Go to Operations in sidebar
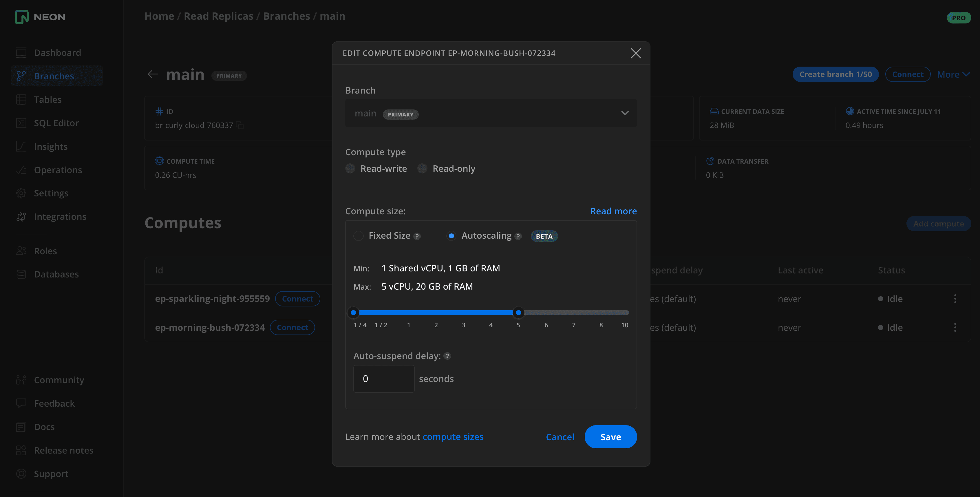980x497 pixels. (58, 170)
